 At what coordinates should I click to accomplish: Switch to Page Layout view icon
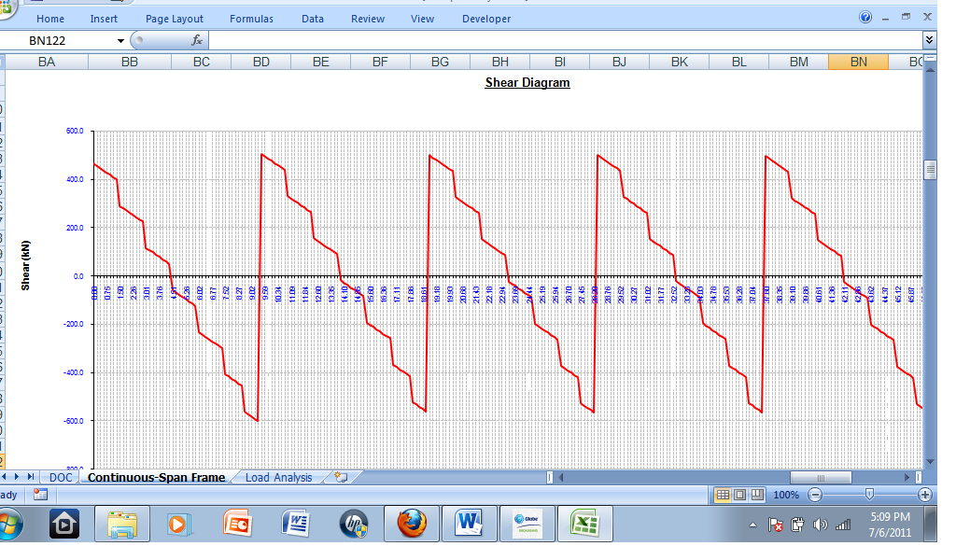(x=739, y=494)
